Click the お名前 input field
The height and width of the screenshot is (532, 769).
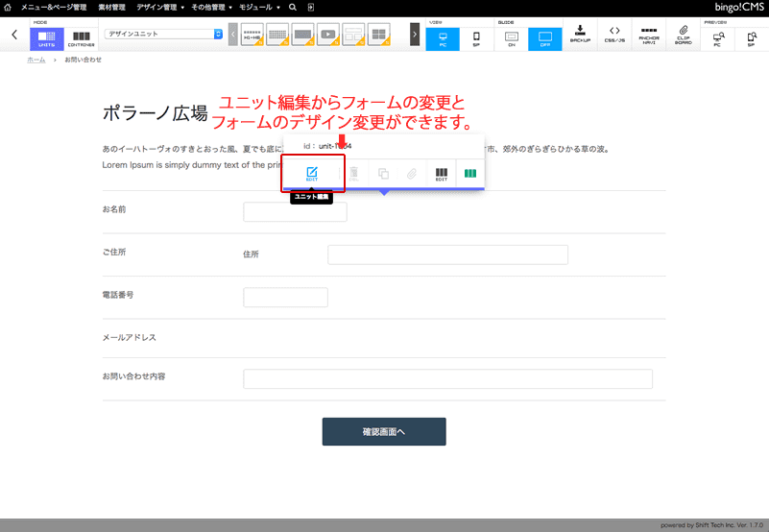[296, 211]
